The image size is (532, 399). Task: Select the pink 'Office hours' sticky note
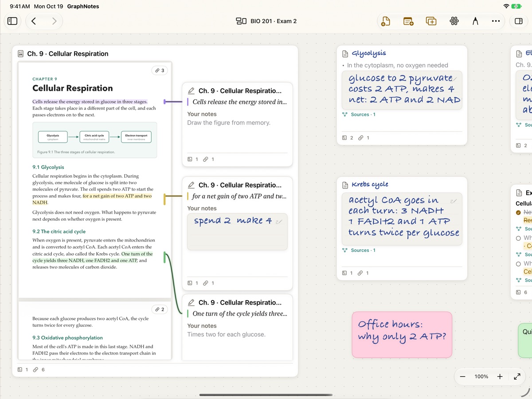[x=402, y=335]
